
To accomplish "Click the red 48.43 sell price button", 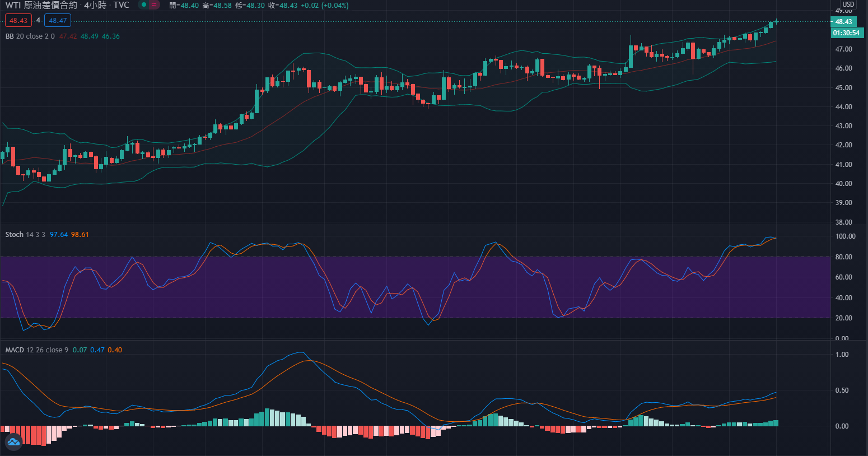I will [x=18, y=21].
